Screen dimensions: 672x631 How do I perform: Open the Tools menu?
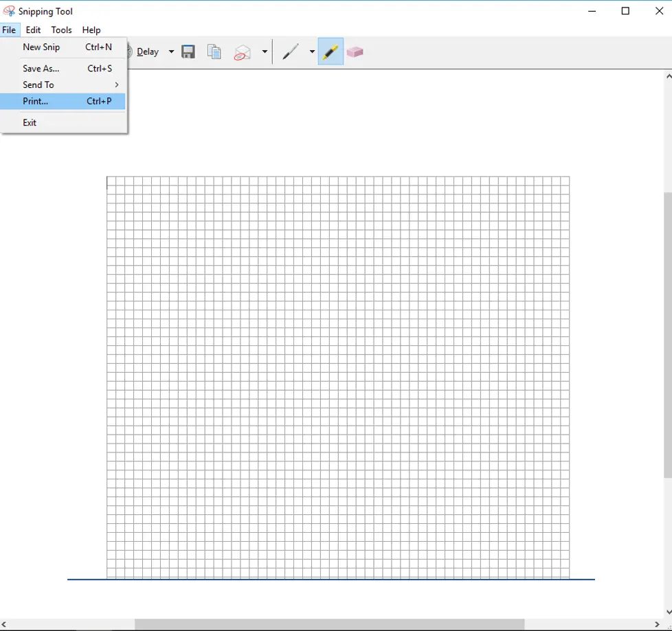click(61, 30)
